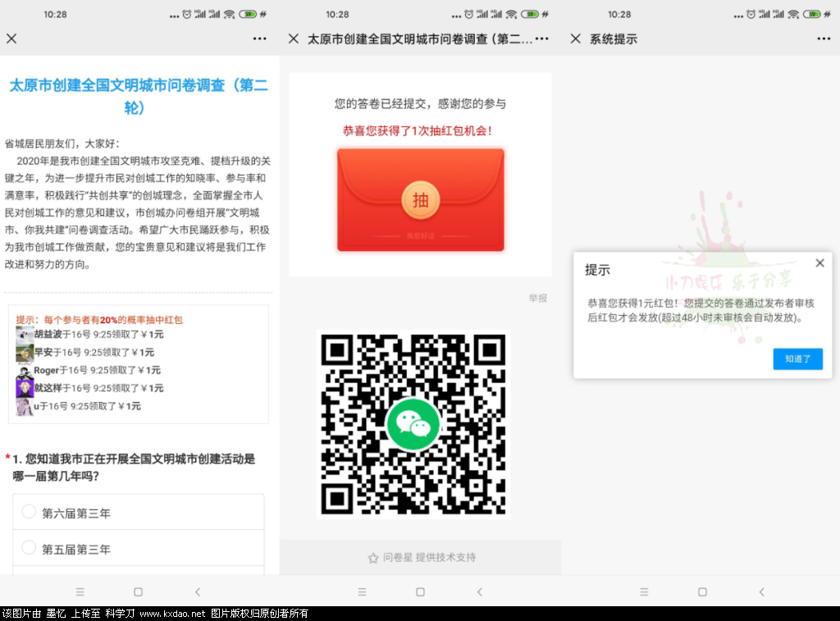Click the www.kxdao.net text in bottom caption
The image size is (840, 621).
(172, 614)
